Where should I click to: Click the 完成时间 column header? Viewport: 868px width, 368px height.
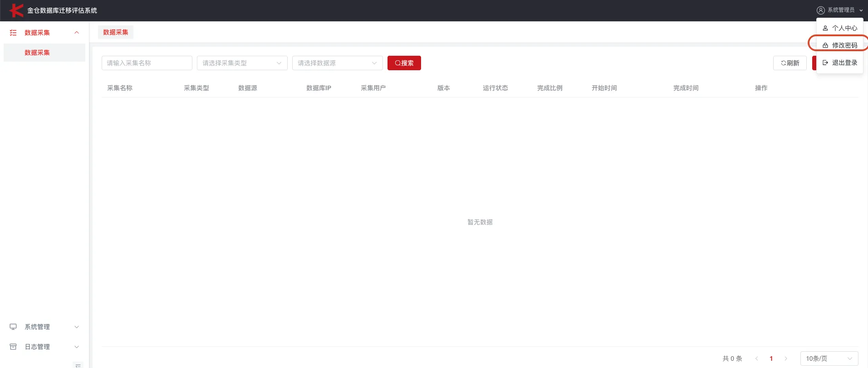coord(686,88)
